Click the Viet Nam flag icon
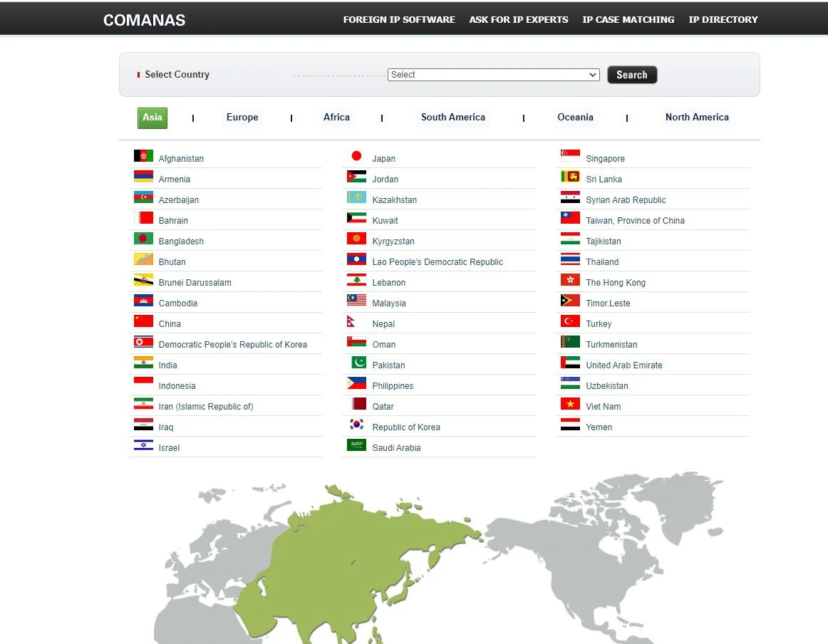828x644 pixels. (570, 404)
